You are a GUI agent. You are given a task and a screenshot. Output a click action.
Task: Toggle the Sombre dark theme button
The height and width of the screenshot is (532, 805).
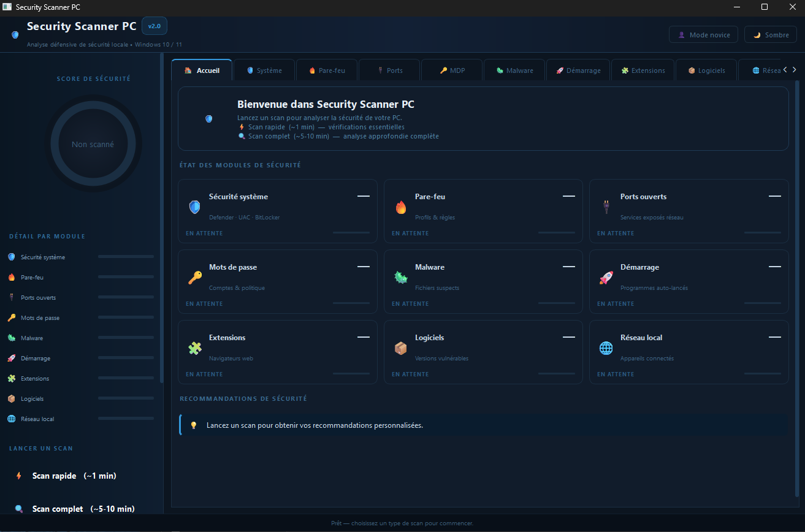tap(770, 35)
